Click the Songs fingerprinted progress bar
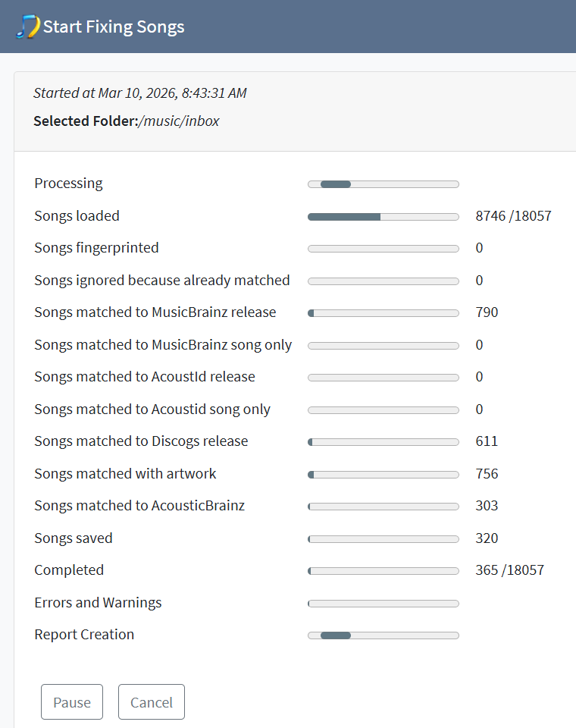Screen dimensions: 576x728 pyautogui.click(x=383, y=249)
